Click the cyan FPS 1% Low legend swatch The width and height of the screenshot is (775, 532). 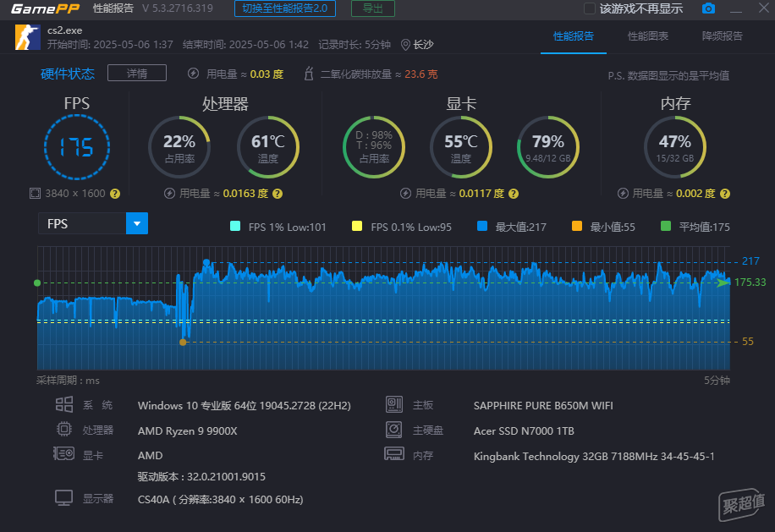[x=235, y=226]
